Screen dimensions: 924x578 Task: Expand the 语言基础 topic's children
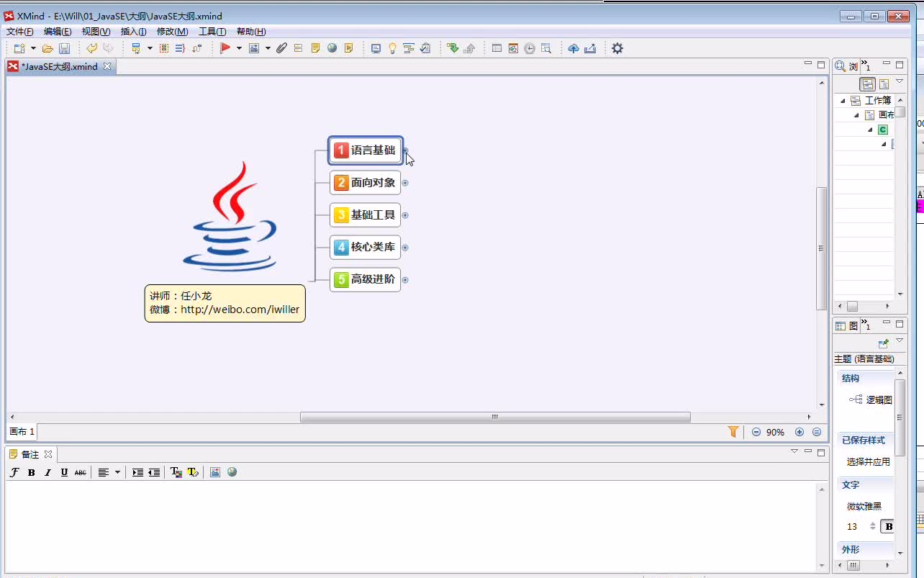pyautogui.click(x=405, y=150)
